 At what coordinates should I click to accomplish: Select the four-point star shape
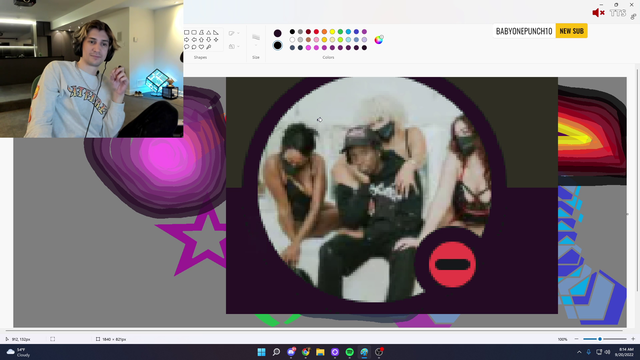pyautogui.click(x=216, y=40)
